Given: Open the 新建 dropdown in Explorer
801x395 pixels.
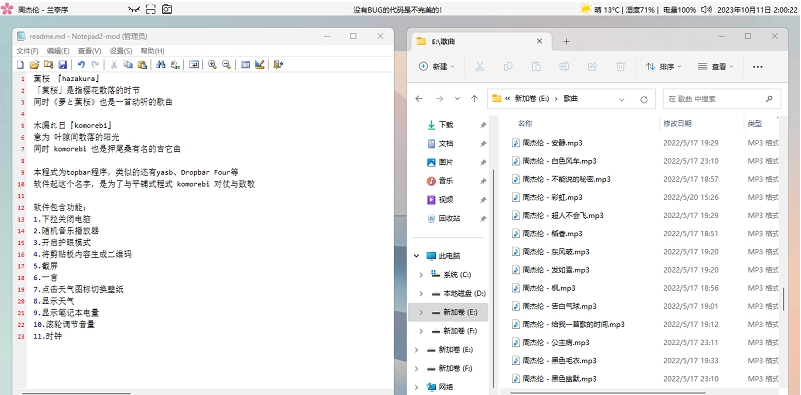Looking at the screenshot, I should click(437, 66).
